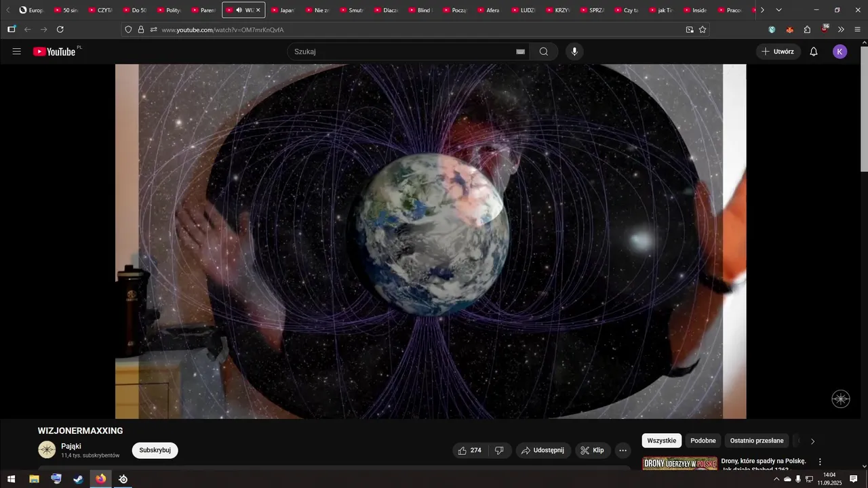View site security padlock details
Viewport: 868px width, 488px height.
coord(141,30)
